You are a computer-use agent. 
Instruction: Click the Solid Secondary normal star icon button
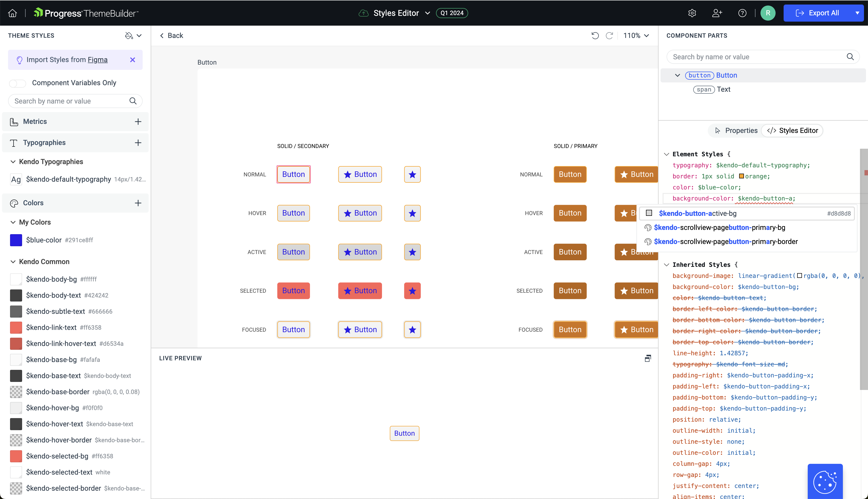click(x=412, y=174)
